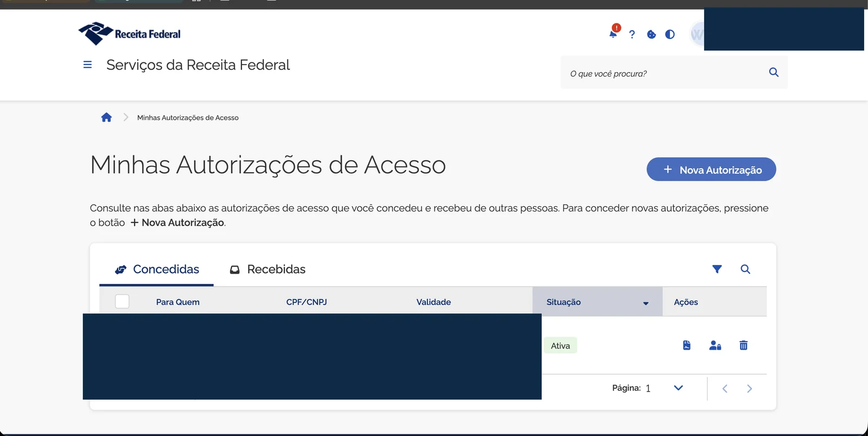Image resolution: width=868 pixels, height=436 pixels.
Task: Sort by Situação column dropdown arrow
Action: [646, 303]
